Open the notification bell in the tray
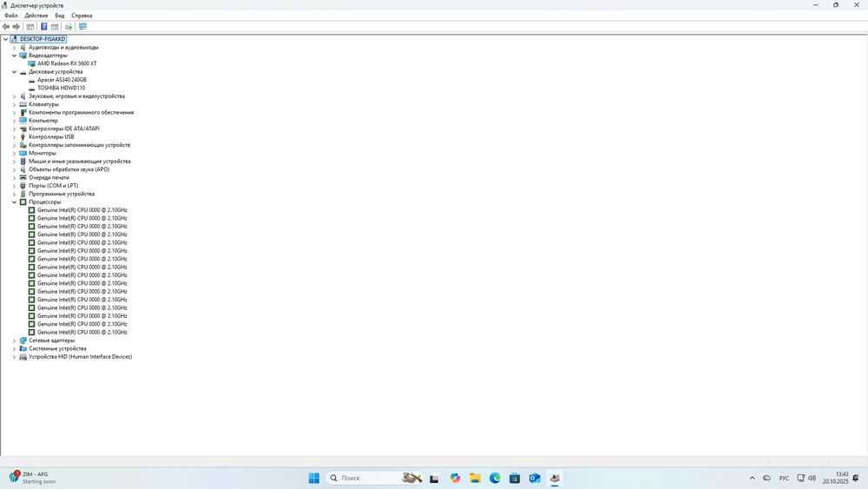This screenshot has width=868, height=489. (856, 478)
